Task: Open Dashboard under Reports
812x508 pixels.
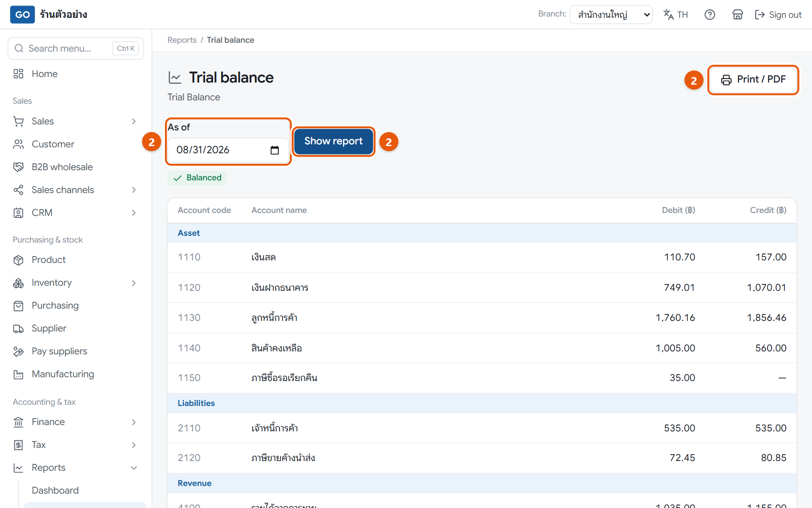Action: 85,490
